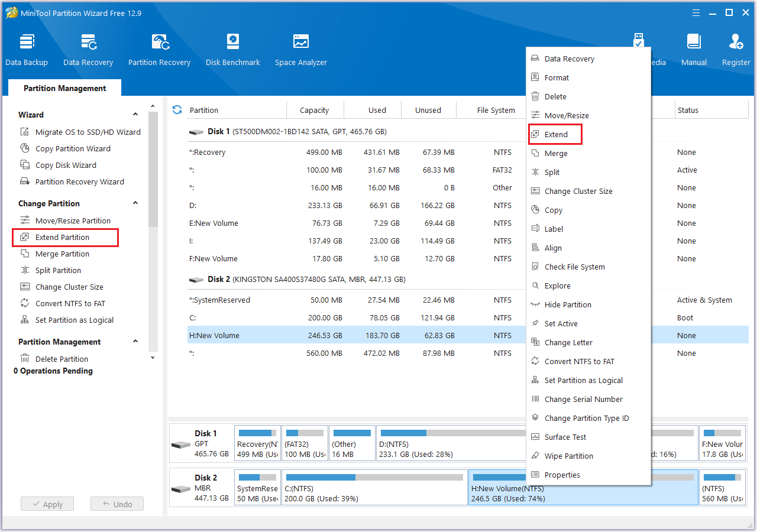Open the Space Analyzer tool
Viewport: 757px width, 532px height.
301,50
